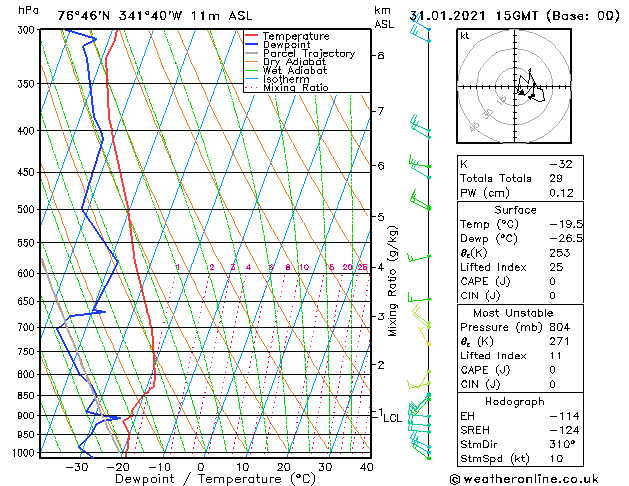
Task: Click the blue Dewpoint legend line
Action: tap(252, 45)
